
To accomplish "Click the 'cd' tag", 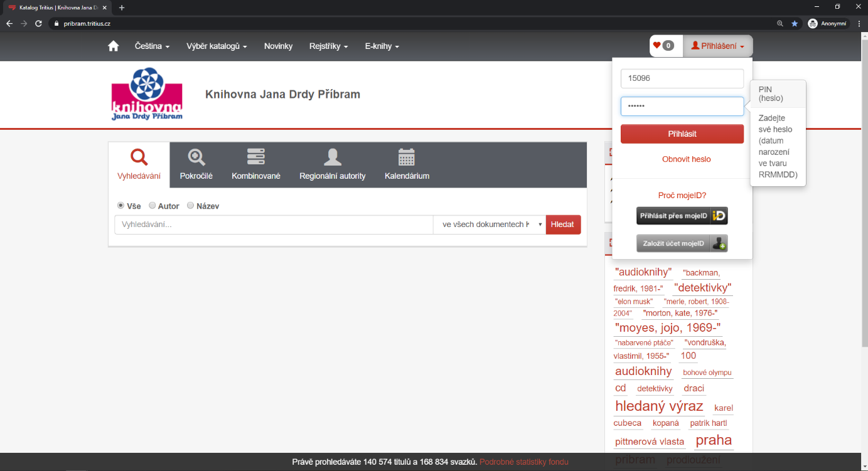I will coord(620,388).
